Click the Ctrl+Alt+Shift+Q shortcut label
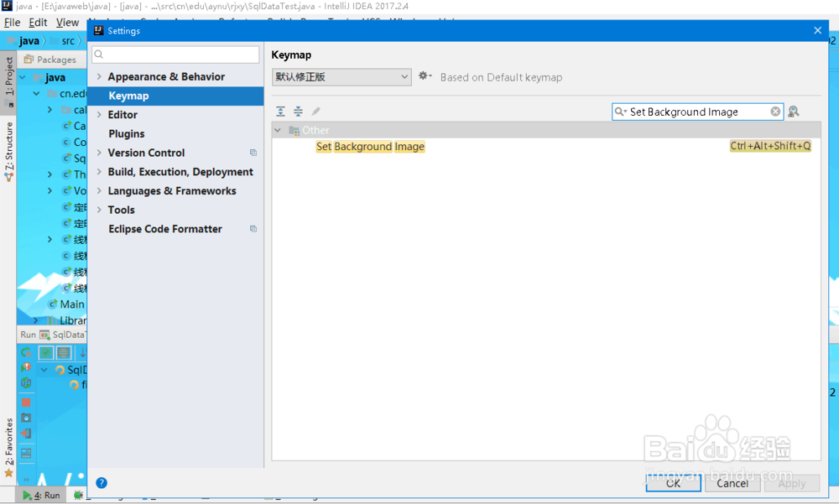The height and width of the screenshot is (504, 839). pos(770,146)
